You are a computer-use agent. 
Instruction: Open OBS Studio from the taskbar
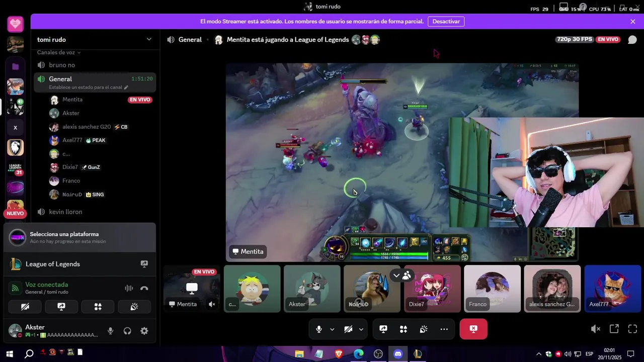(378, 354)
